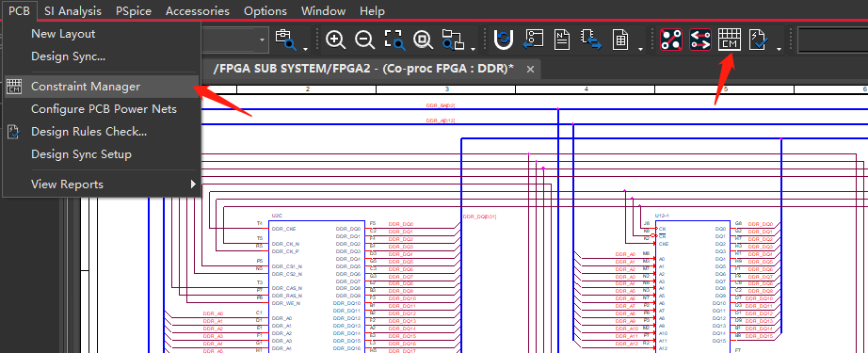Select the FPGA2 Co-proc FPGA : DDR tab

(363, 69)
